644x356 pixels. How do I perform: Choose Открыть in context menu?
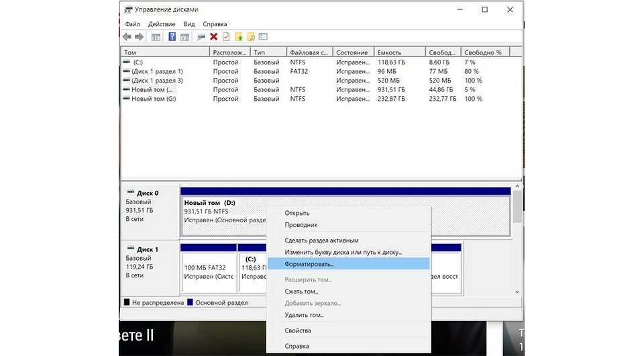pos(348,213)
